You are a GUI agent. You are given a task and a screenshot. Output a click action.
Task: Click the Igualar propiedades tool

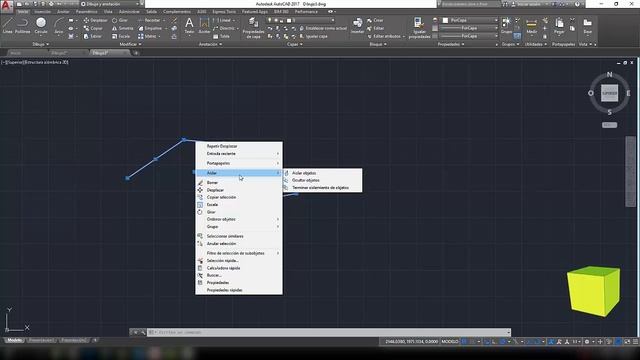point(419,28)
